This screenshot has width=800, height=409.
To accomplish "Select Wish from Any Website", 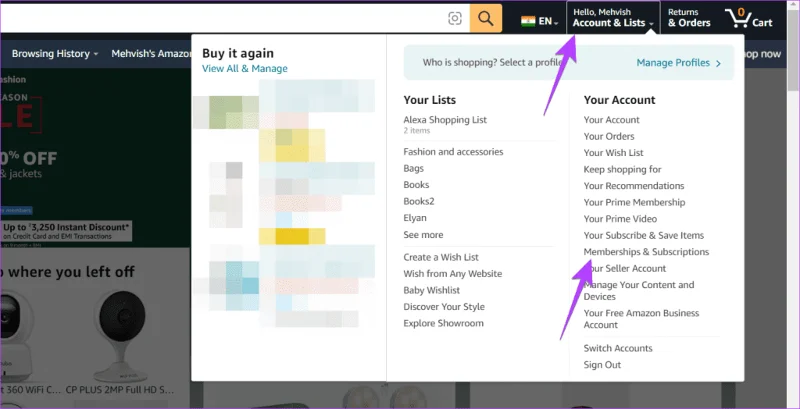I will click(453, 273).
